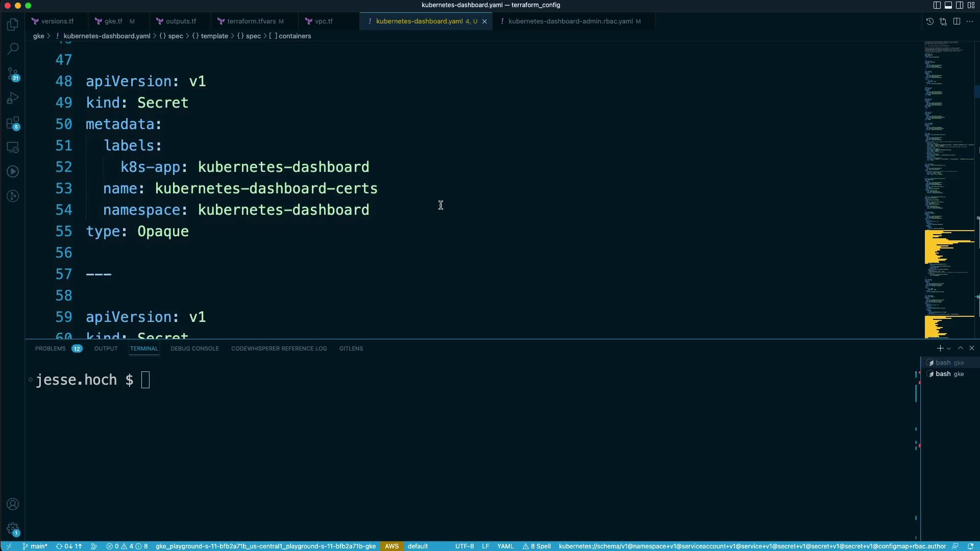
Task: Click the split editor right icon
Action: pos(957,21)
